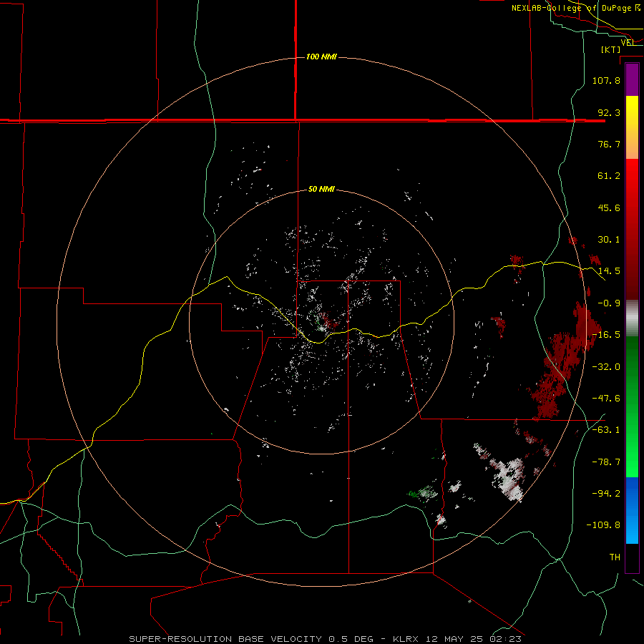Viewport: 644px width, 644px height.
Task: Select the -78.7 scale value
Action: 606,462
